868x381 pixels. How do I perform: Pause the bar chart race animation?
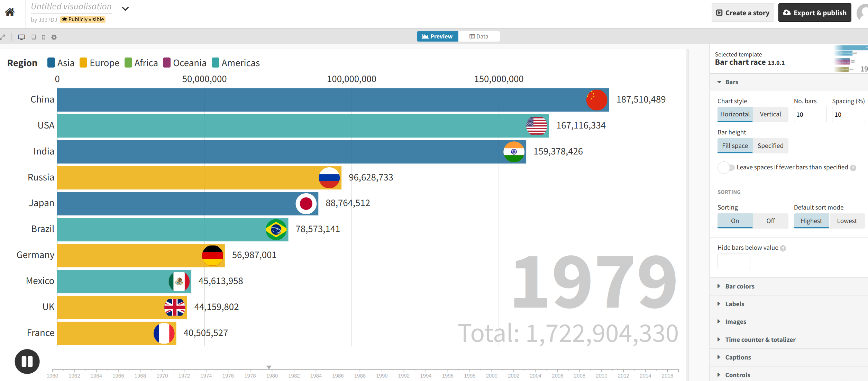[x=27, y=361]
